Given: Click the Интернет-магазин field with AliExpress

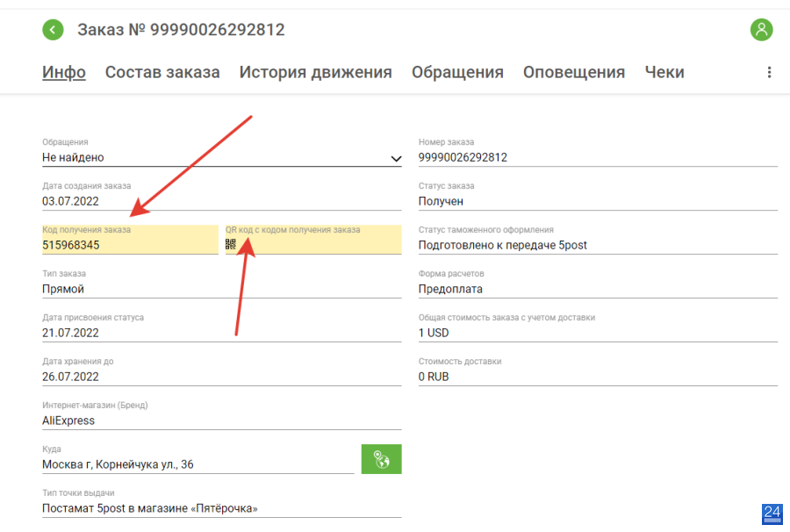Looking at the screenshot, I should [x=222, y=415].
